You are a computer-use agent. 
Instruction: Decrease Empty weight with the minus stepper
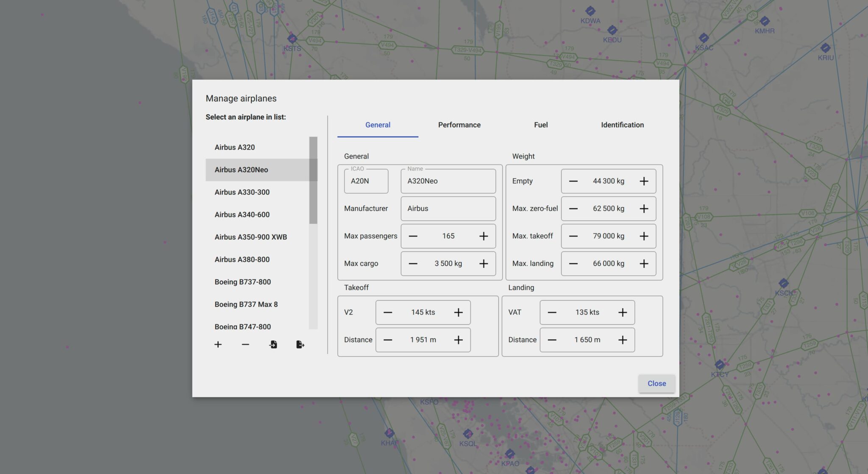click(x=573, y=181)
